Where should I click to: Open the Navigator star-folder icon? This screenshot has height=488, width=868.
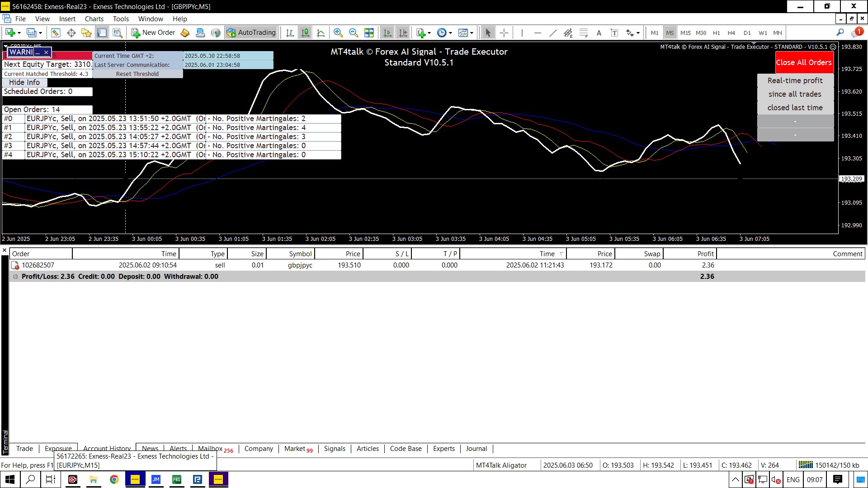click(86, 33)
